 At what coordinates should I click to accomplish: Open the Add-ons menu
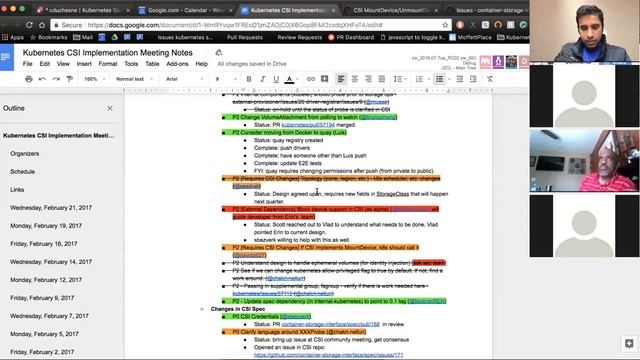click(x=177, y=64)
